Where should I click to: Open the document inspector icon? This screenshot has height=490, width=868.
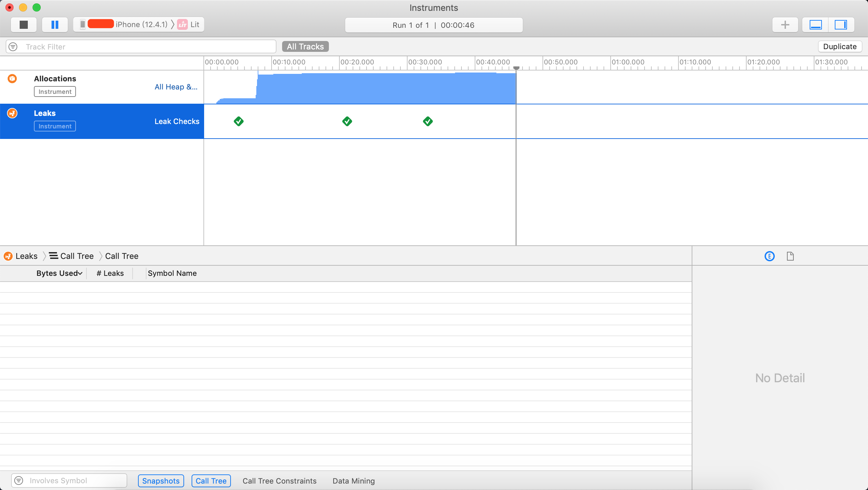coord(790,256)
